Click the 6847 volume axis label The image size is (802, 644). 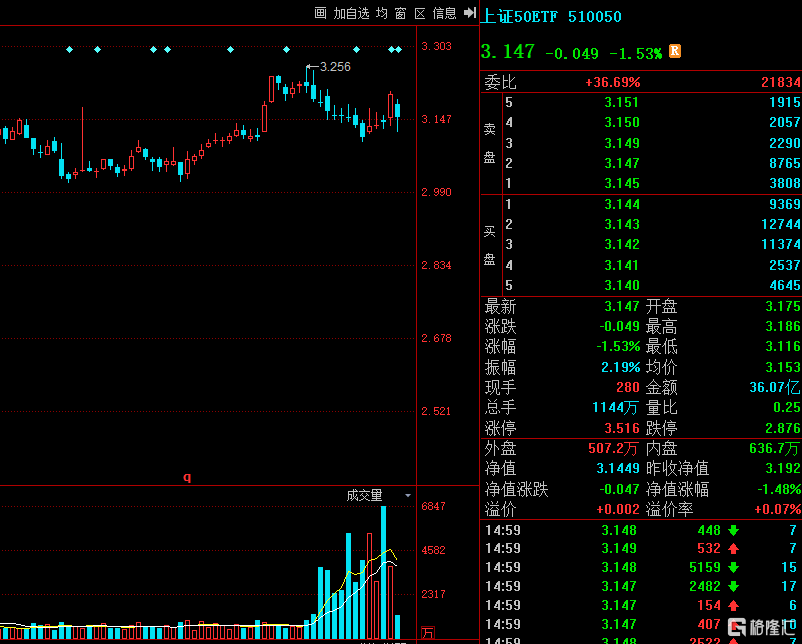pos(433,506)
